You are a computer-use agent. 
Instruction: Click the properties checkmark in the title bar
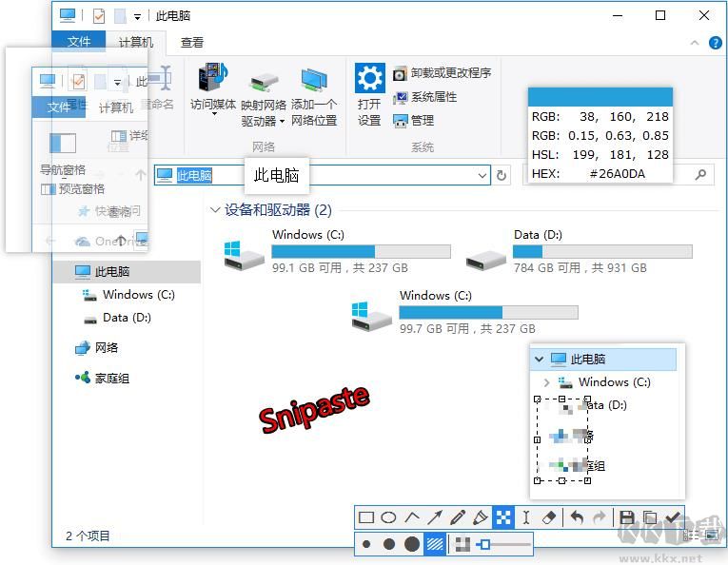pos(99,16)
